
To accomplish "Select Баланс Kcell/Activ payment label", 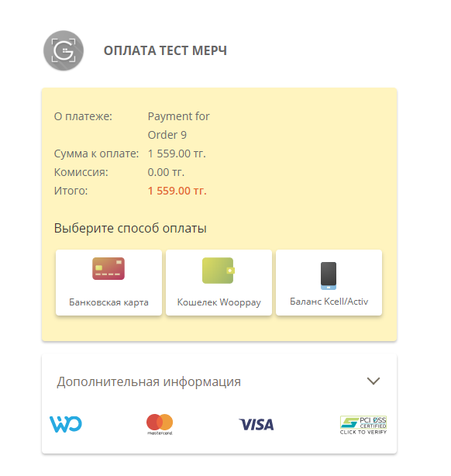I will pyautogui.click(x=329, y=302).
